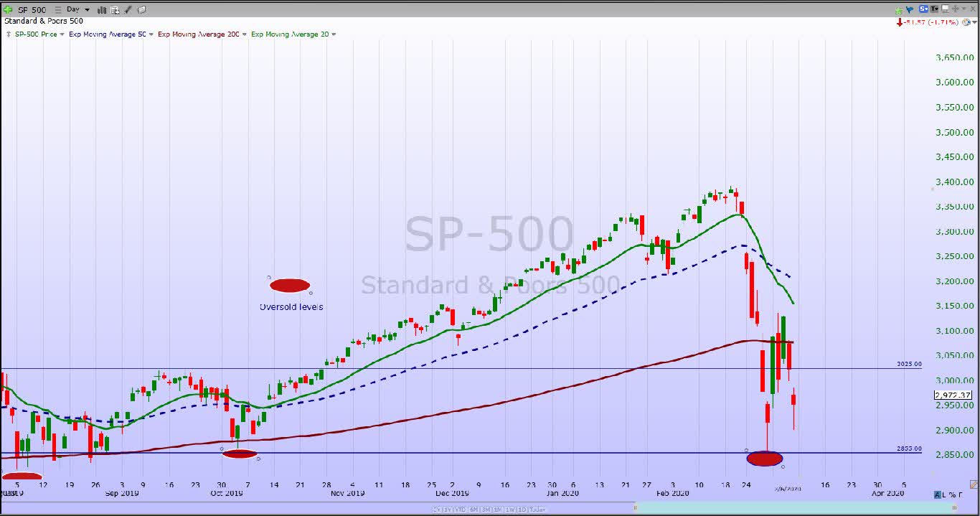980x516 pixels.
Task: Click the monitor window icon
Action: point(946,9)
